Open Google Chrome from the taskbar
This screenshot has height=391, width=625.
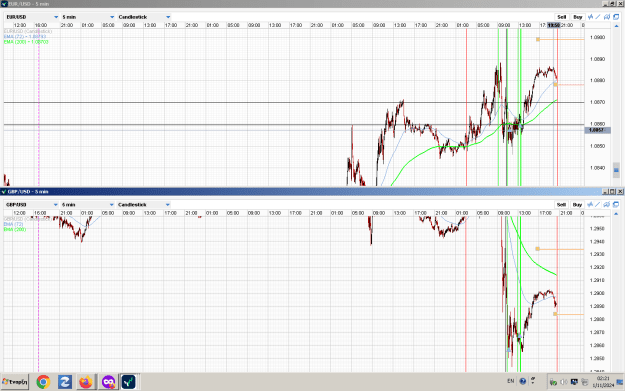pos(43,382)
